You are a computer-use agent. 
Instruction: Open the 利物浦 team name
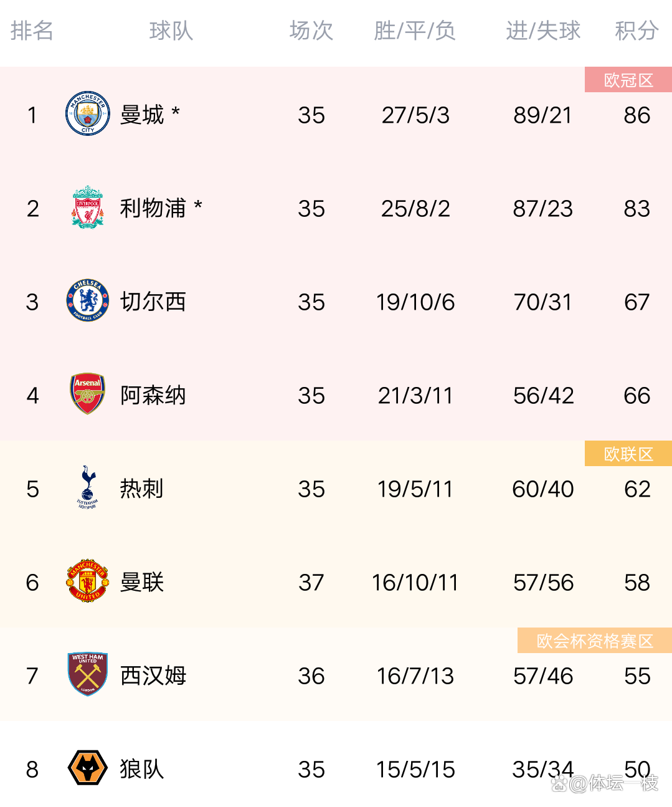[x=153, y=208]
